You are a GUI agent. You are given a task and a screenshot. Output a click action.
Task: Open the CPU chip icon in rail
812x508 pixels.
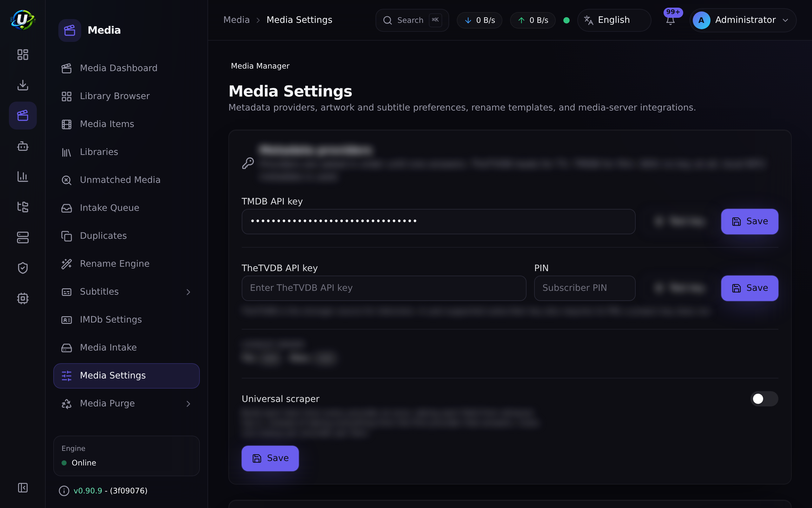click(x=23, y=298)
